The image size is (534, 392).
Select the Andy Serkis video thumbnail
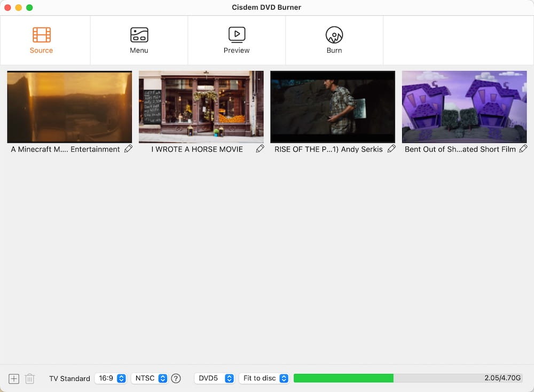[x=333, y=107]
